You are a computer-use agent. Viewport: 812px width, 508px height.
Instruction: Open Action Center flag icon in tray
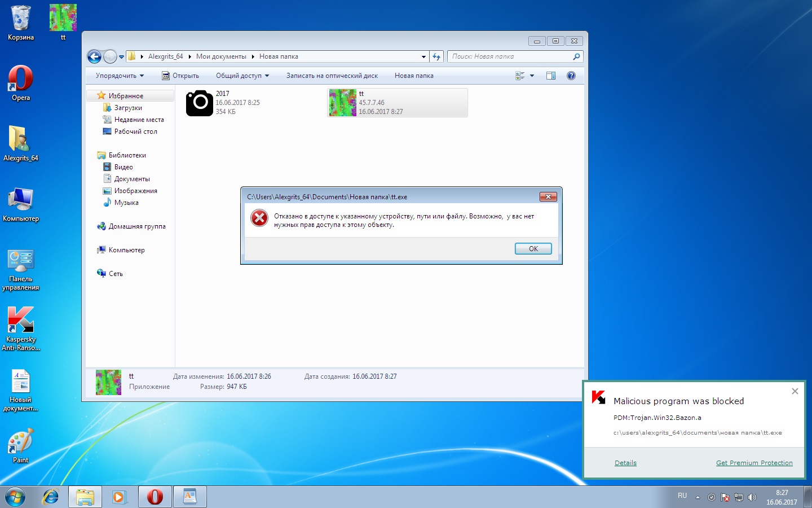click(x=725, y=497)
